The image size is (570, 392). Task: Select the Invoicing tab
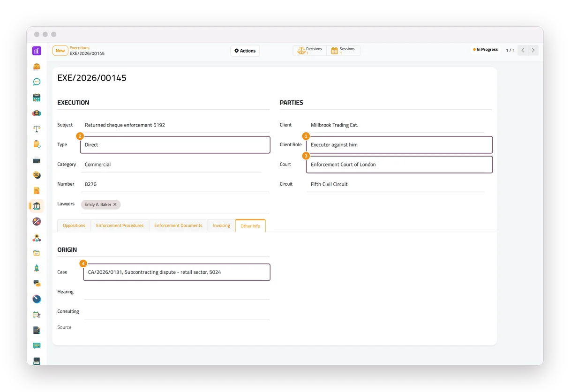tap(222, 226)
